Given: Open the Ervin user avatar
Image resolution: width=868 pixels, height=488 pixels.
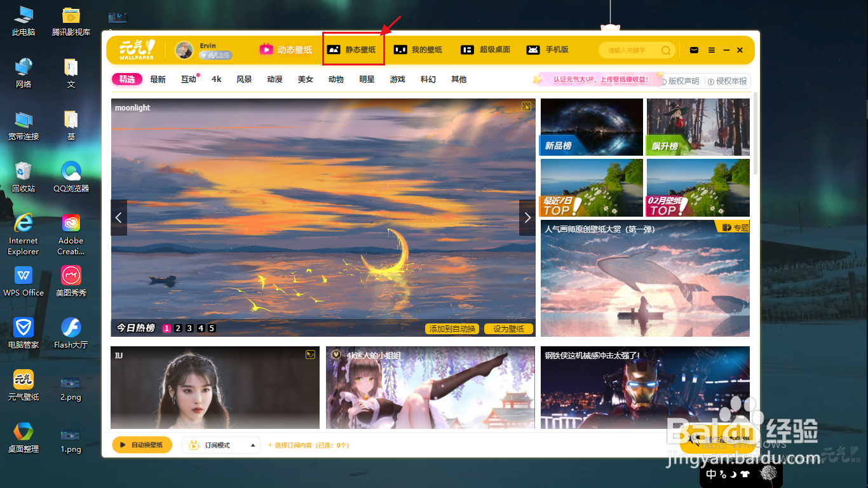Looking at the screenshot, I should [184, 50].
